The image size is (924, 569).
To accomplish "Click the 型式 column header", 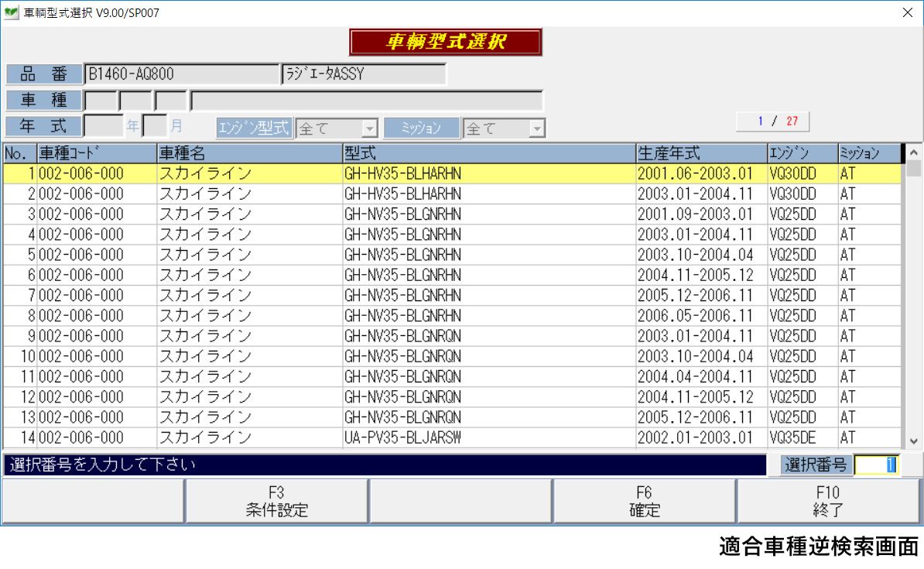I will [x=489, y=153].
